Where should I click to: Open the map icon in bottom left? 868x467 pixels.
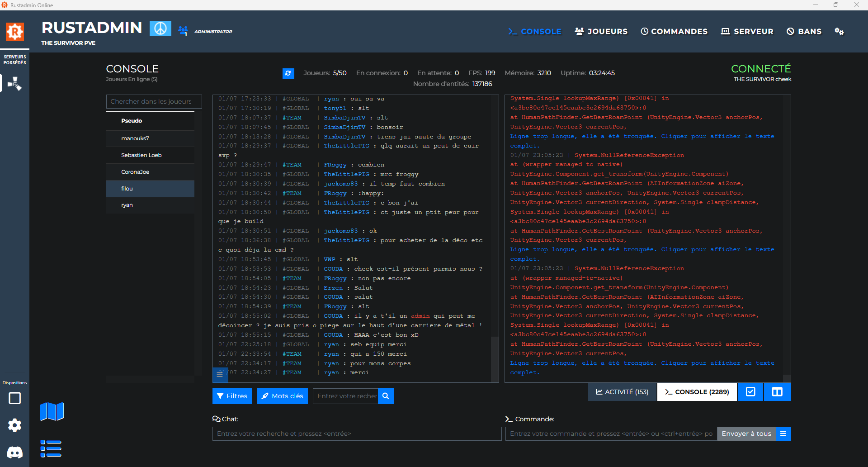pos(52,412)
